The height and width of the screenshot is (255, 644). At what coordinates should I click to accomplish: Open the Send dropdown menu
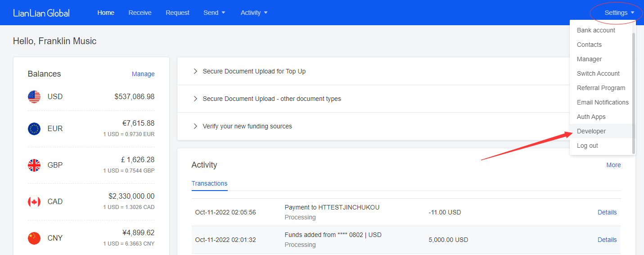coord(214,13)
